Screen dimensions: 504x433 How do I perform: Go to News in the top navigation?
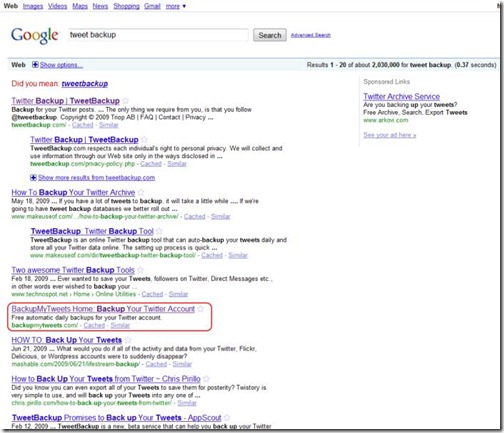tap(100, 6)
